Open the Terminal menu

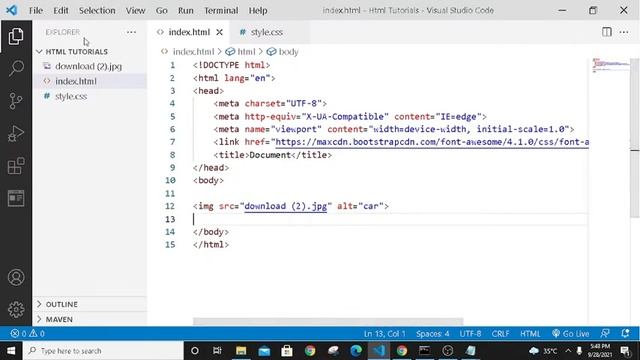[x=221, y=10]
